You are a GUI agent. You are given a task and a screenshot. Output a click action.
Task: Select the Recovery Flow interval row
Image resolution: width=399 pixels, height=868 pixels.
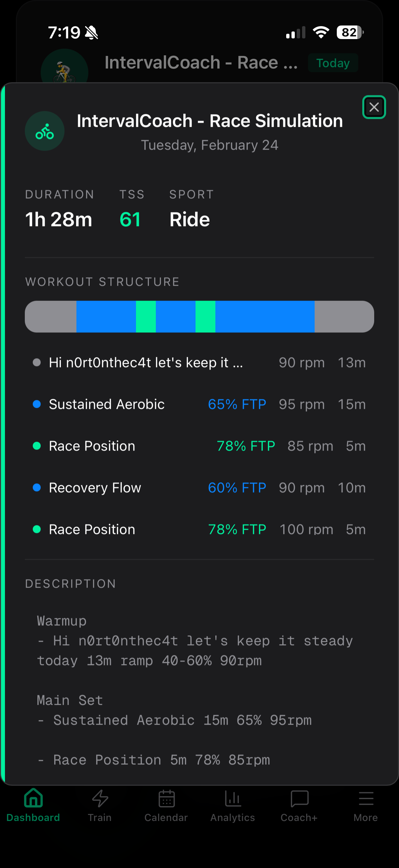[199, 488]
